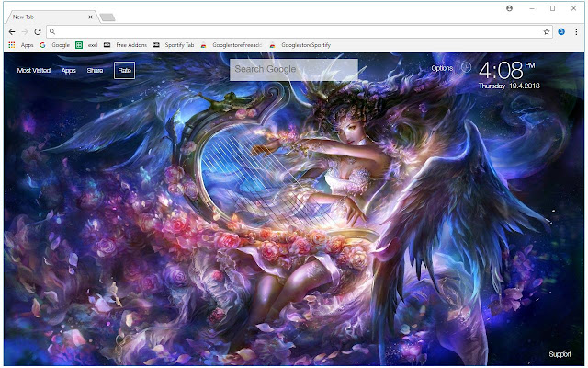Open the GooglestoreSportify bookmark
588x368 pixels.
coord(300,45)
